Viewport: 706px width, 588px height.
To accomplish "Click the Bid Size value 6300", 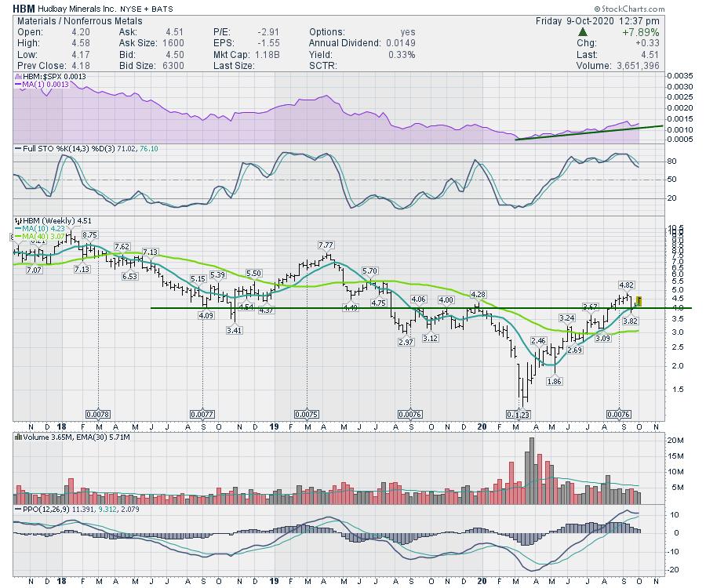I will [173, 66].
